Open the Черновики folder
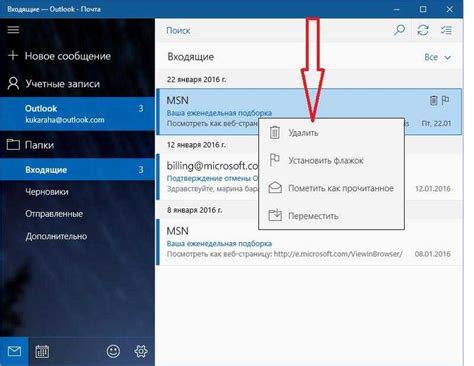 [47, 192]
